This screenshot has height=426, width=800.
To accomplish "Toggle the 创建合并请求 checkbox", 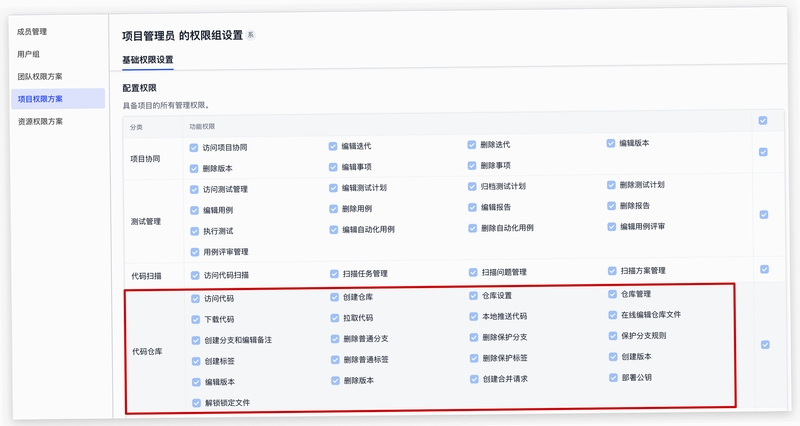I will pos(474,380).
